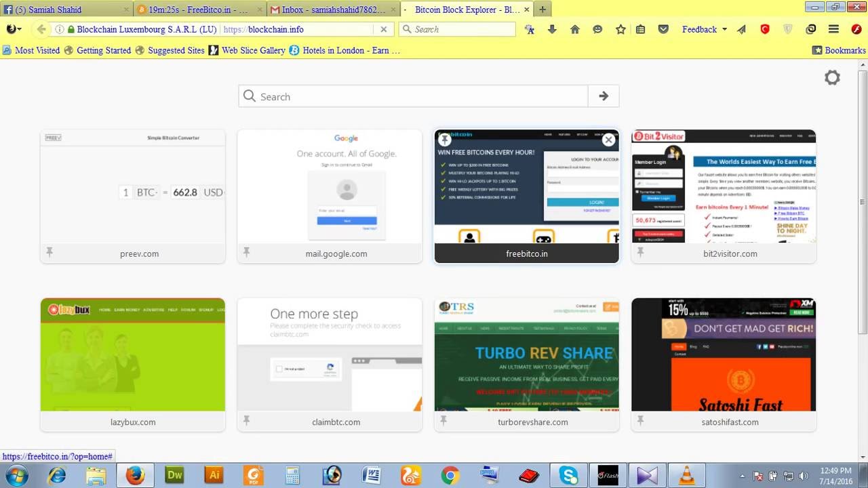Image resolution: width=868 pixels, height=488 pixels.
Task: Open the Downloads arrow icon
Action: click(x=552, y=29)
